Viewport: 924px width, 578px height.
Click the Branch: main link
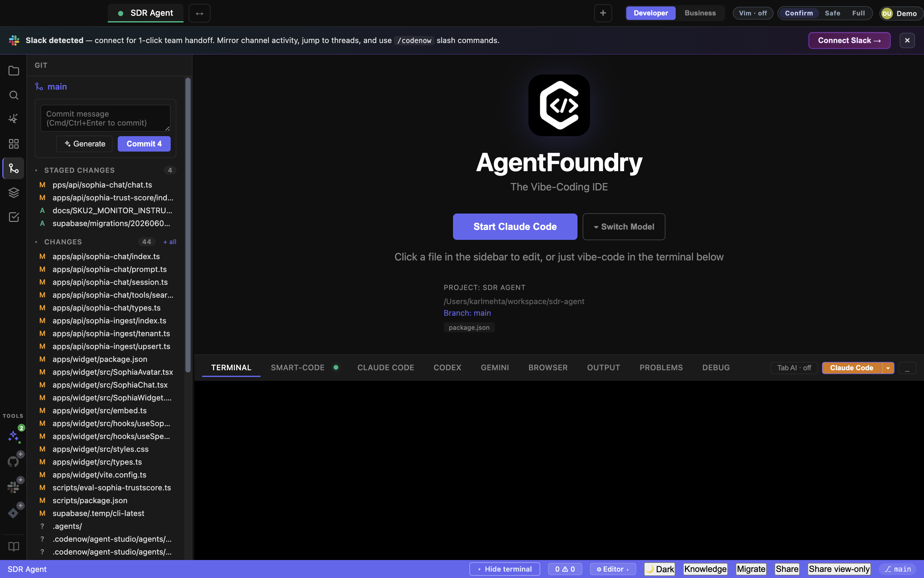tap(467, 313)
